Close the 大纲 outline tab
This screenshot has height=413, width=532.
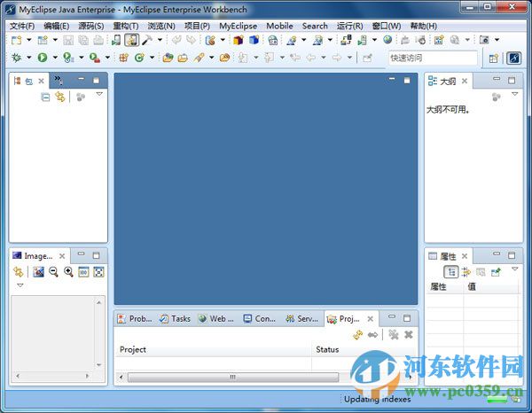click(465, 81)
